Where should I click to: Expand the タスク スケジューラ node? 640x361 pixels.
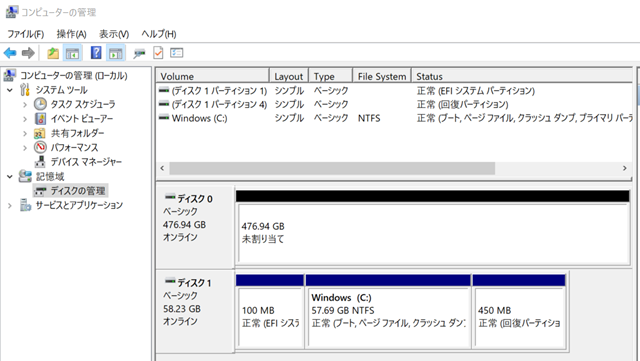pos(25,105)
